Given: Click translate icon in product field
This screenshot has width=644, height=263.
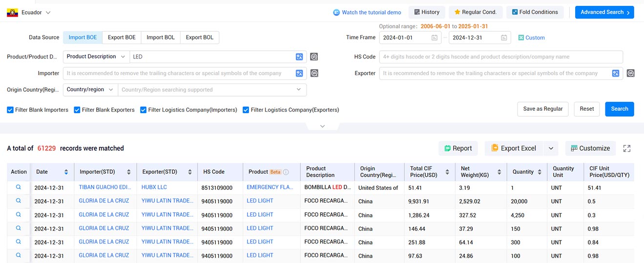Looking at the screenshot, I should [x=299, y=57].
